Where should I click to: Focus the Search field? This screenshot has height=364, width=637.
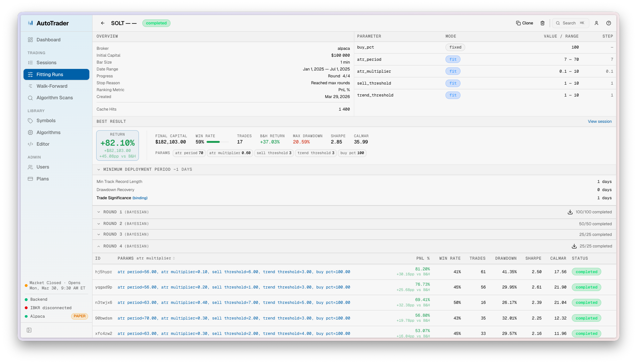(x=571, y=23)
